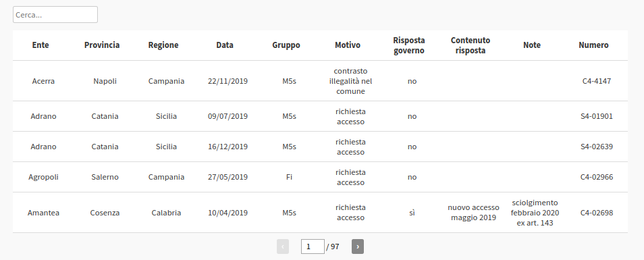Select the Napoli province cell

(105, 81)
